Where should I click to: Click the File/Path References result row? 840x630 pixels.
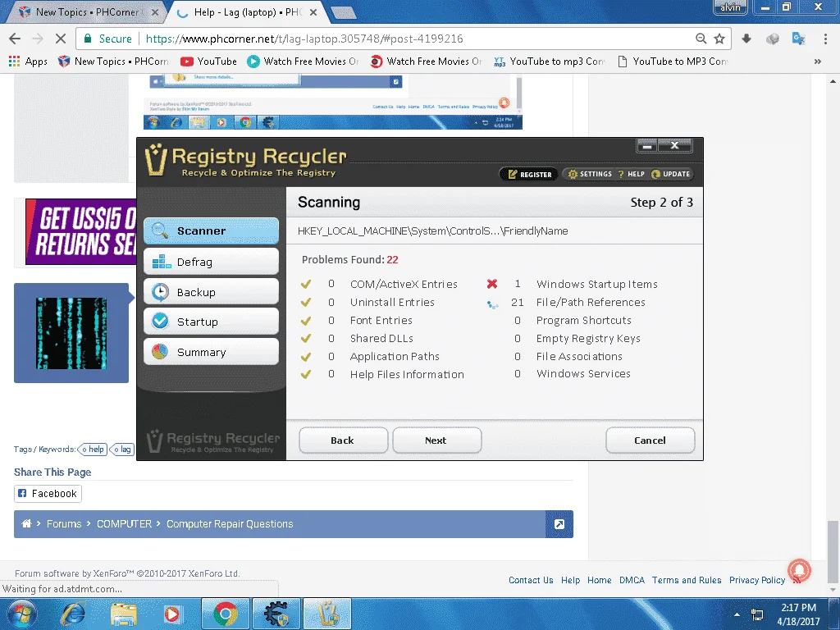[566, 302]
